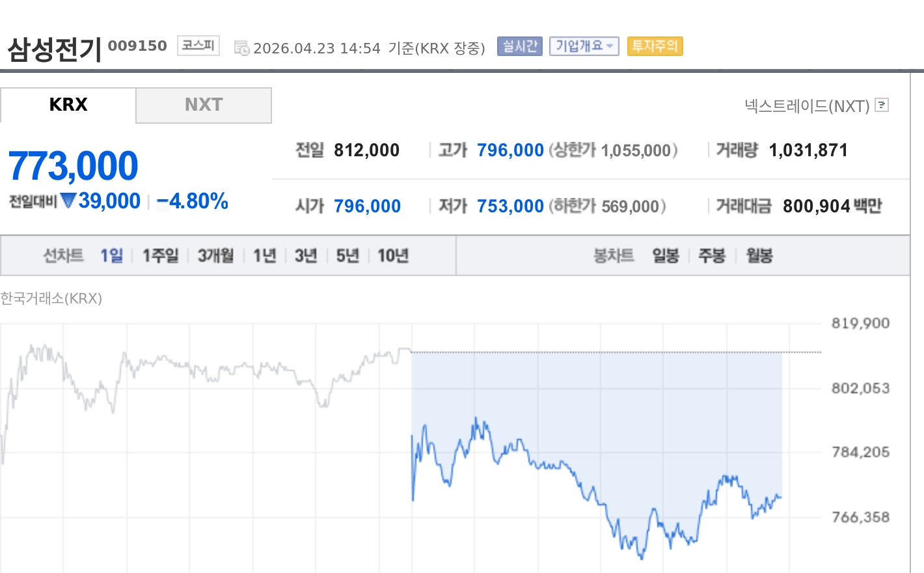Click the 코스피 market badge
924x573 pixels.
(197, 45)
